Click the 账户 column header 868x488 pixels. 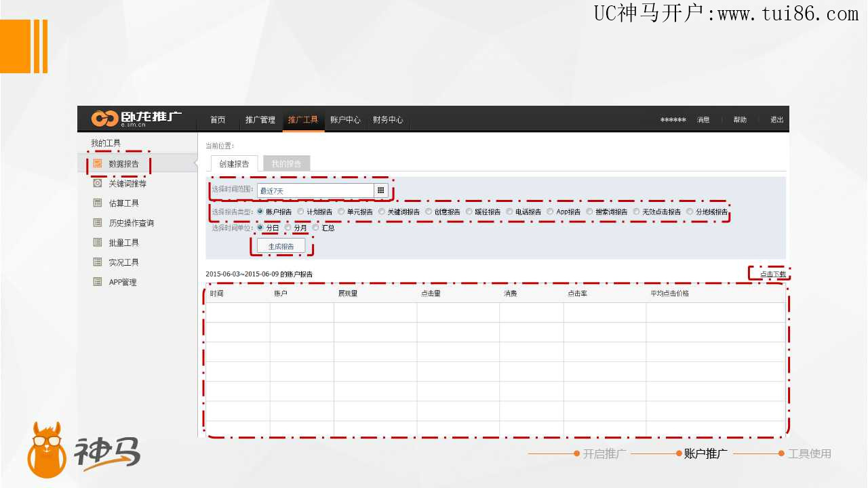281,293
